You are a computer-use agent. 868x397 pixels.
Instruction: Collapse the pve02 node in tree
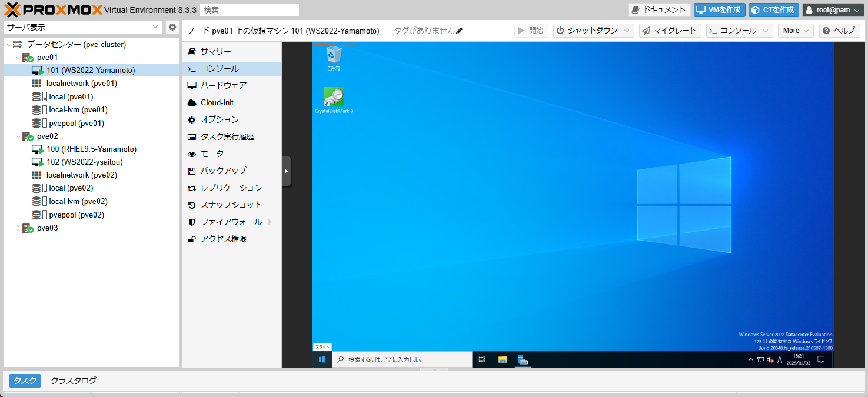pyautogui.click(x=18, y=136)
